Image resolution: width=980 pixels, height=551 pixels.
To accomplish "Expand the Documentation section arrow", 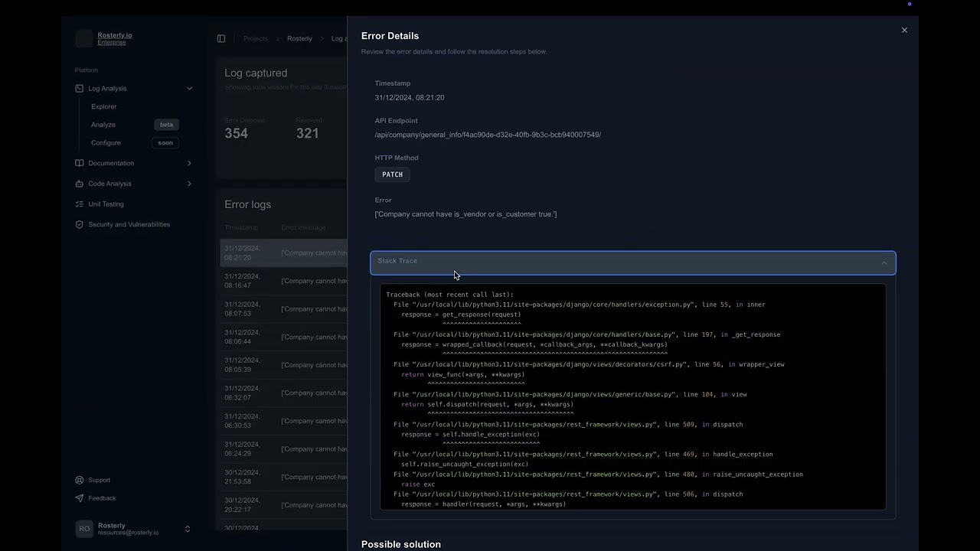I will pos(189,163).
